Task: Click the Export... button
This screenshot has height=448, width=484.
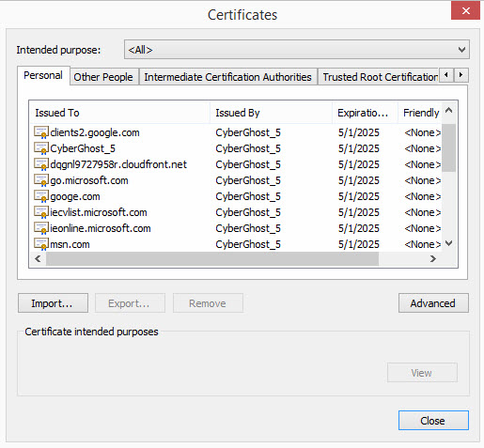Action: tap(130, 303)
